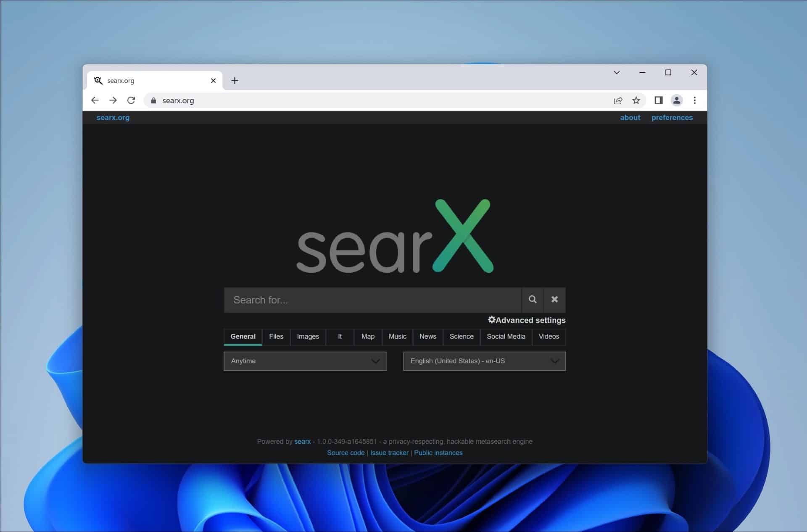Expand the tab search chevron
807x532 pixels.
616,73
